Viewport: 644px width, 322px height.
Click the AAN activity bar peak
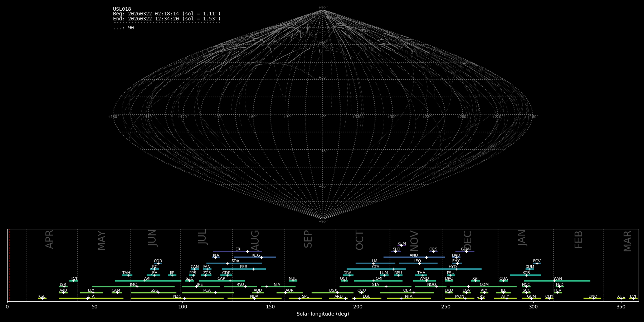[555, 281]
